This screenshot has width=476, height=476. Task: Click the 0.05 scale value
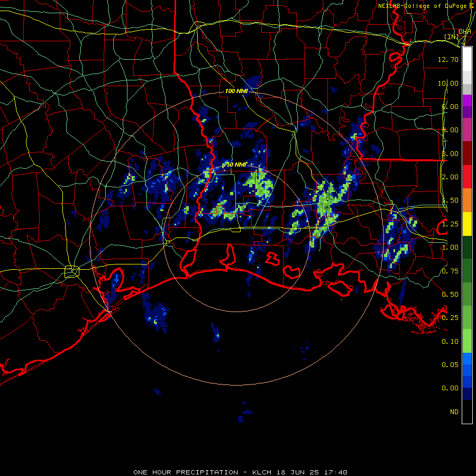click(450, 364)
